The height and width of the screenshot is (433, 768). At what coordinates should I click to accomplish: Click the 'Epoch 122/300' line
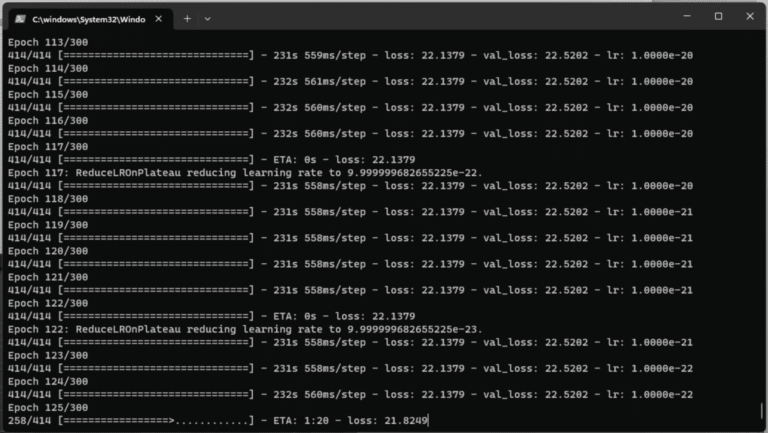[x=48, y=303]
